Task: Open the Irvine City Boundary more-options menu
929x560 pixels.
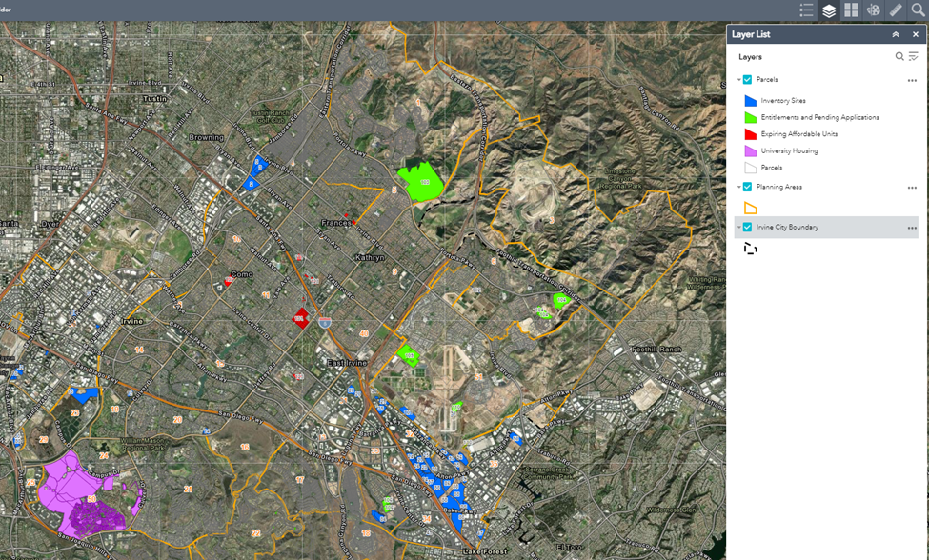Action: 912,228
